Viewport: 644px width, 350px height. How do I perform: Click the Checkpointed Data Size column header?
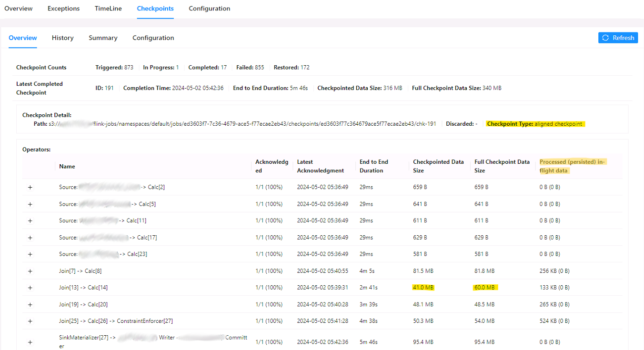coord(438,166)
